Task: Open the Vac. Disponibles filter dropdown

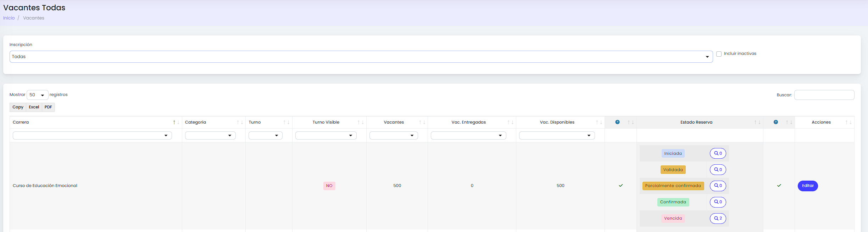Action: [x=557, y=135]
